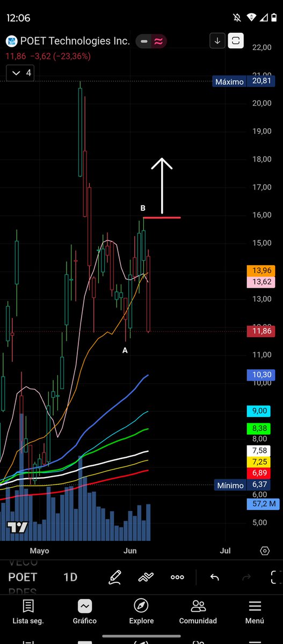This screenshot has height=644, width=283.
Task: Tap the red 6,89 moving average tag
Action: tap(260, 472)
